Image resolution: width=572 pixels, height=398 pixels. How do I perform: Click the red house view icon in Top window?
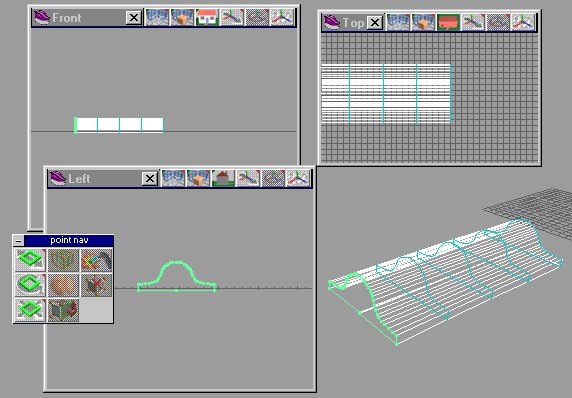click(x=448, y=22)
